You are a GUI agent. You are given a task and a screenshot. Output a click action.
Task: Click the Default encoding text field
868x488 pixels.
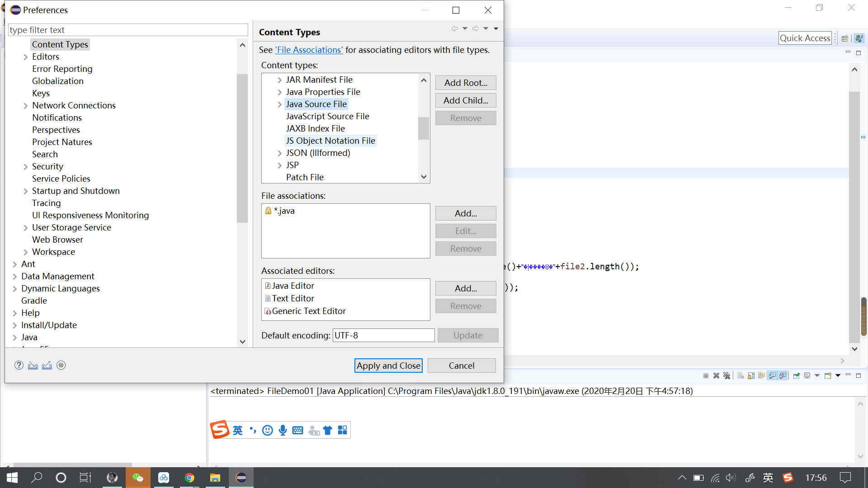point(383,335)
